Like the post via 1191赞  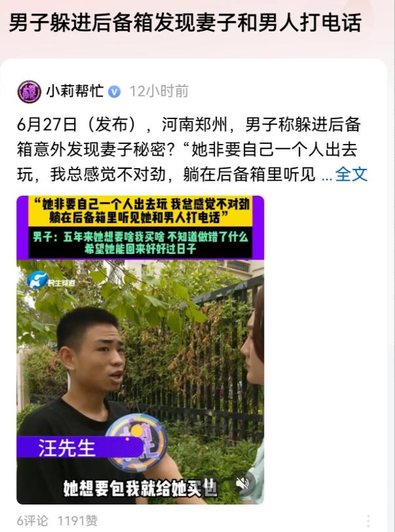[x=77, y=520]
